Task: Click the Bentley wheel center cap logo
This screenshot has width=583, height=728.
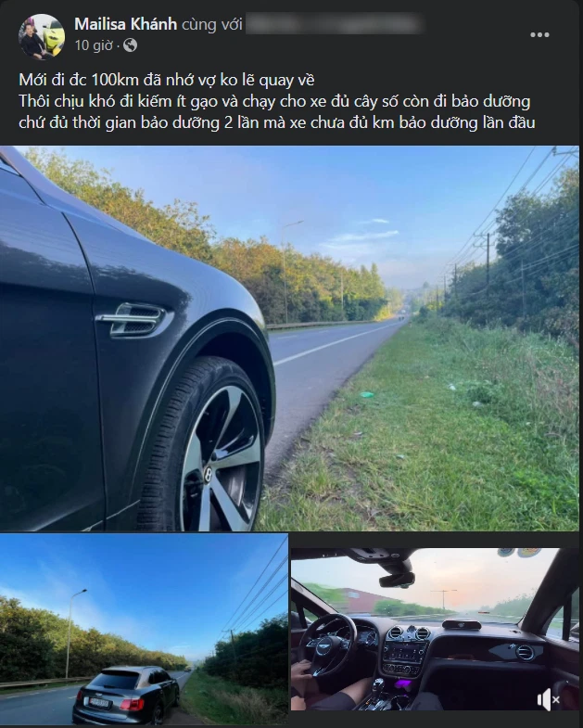Action: tap(208, 474)
